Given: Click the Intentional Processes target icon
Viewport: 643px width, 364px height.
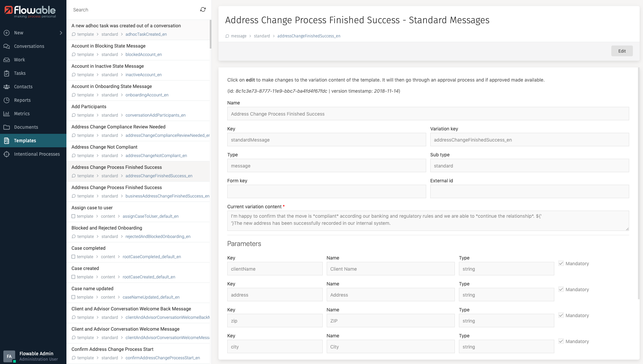Looking at the screenshot, I should click(7, 154).
